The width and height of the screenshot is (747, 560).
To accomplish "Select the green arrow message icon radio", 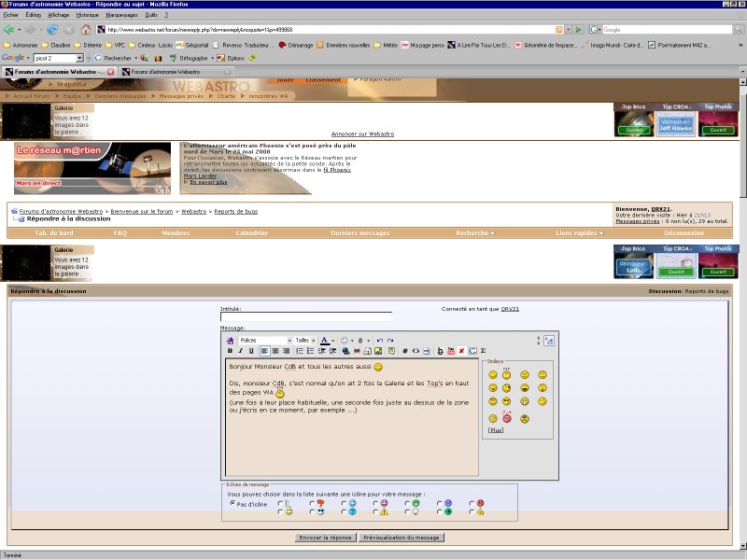I will pyautogui.click(x=440, y=511).
